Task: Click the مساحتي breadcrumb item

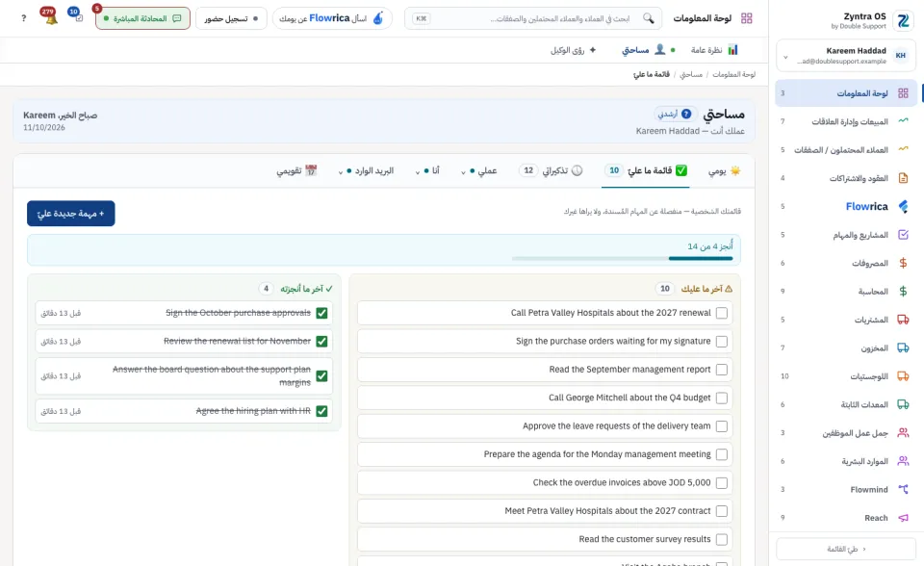Action: pos(691,74)
